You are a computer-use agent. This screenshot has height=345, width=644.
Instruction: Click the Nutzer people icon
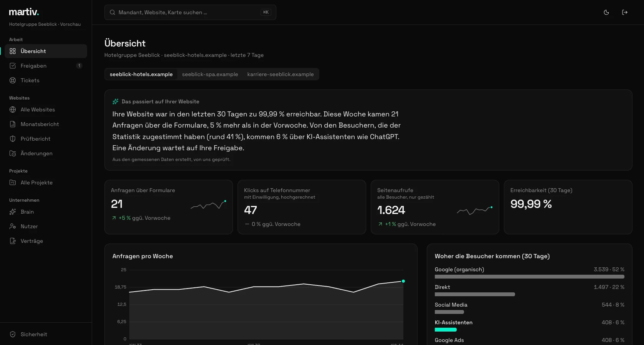point(13,226)
